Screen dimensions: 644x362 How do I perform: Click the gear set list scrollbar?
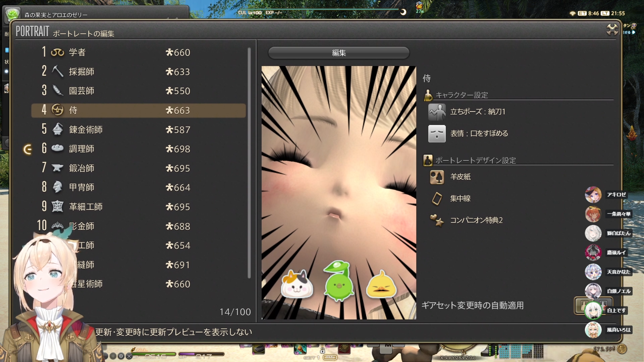249,163
